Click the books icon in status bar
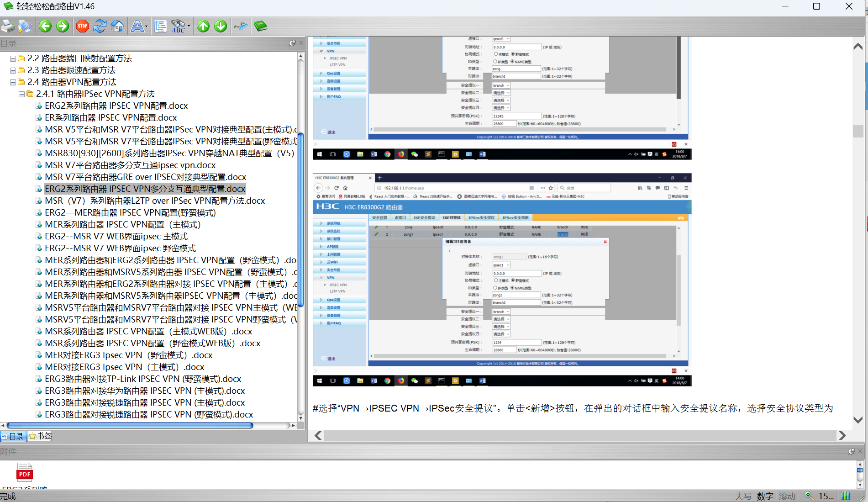 click(x=846, y=496)
